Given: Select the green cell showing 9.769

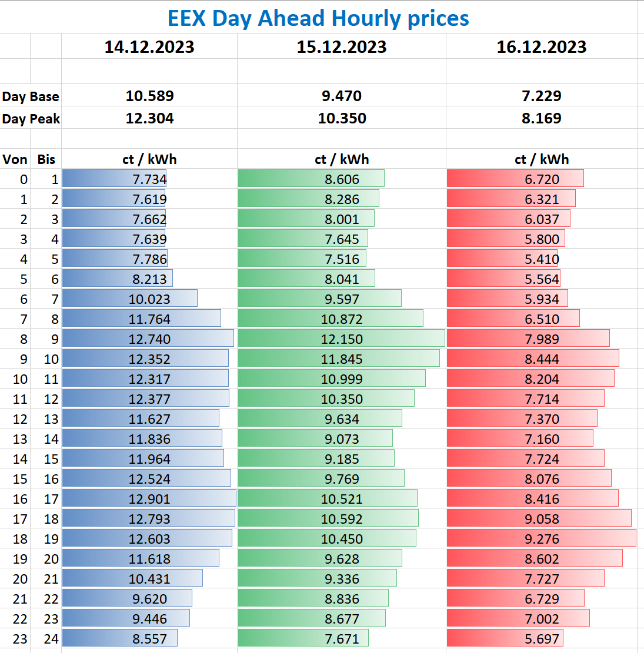Looking at the screenshot, I should point(341,478).
